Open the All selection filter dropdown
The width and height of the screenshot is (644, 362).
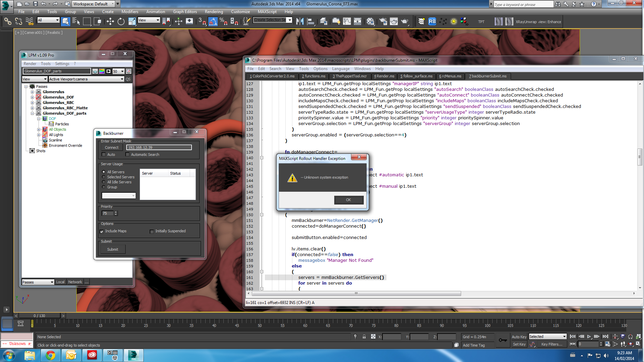click(48, 20)
